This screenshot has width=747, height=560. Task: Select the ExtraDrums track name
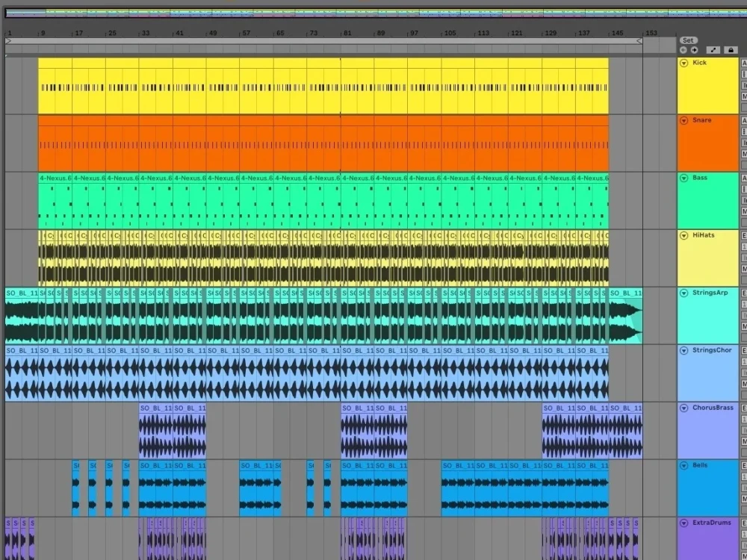[712, 523]
